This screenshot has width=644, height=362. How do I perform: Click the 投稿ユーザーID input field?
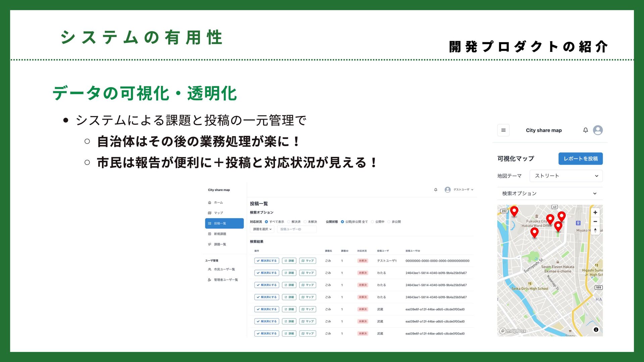pyautogui.click(x=297, y=229)
